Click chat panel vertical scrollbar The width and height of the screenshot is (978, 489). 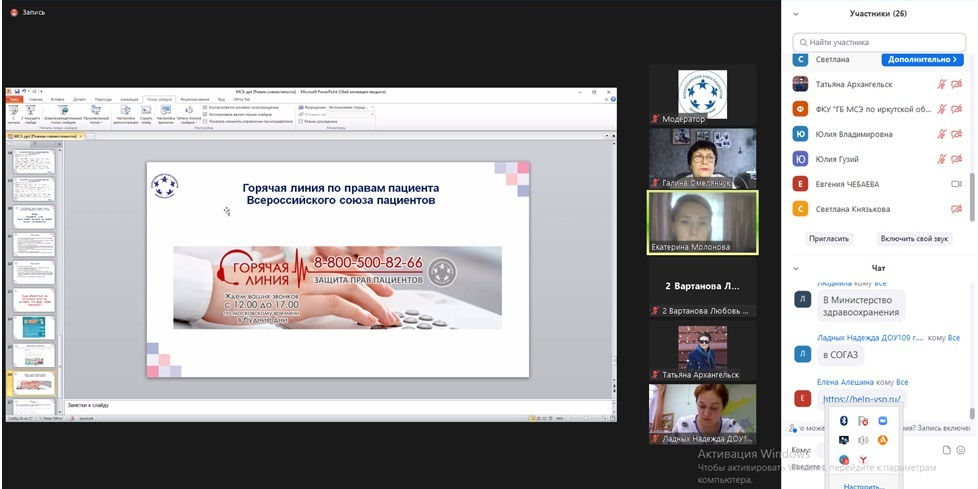coord(972,413)
